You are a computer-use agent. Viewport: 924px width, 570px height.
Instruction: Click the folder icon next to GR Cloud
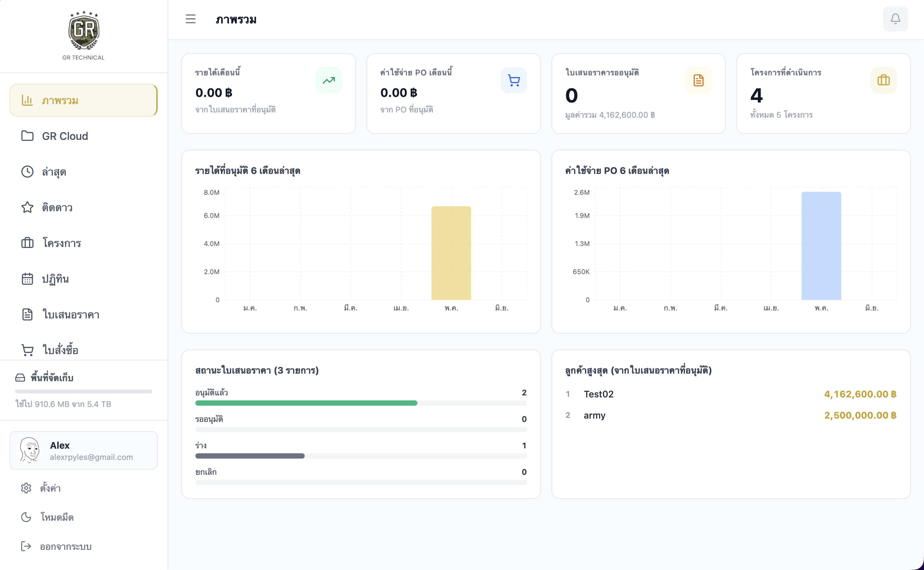[27, 136]
